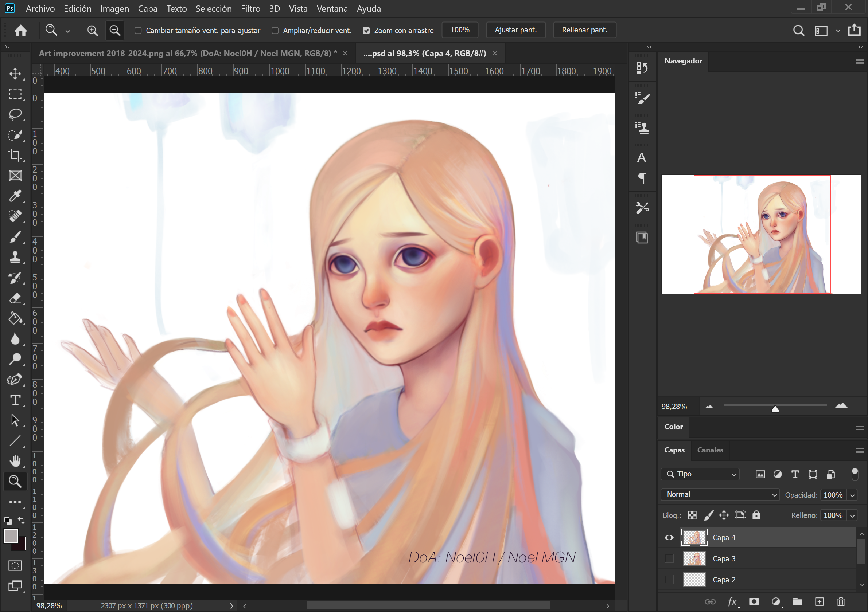
Task: Click the Navigator preview thumbnail
Action: coord(760,234)
